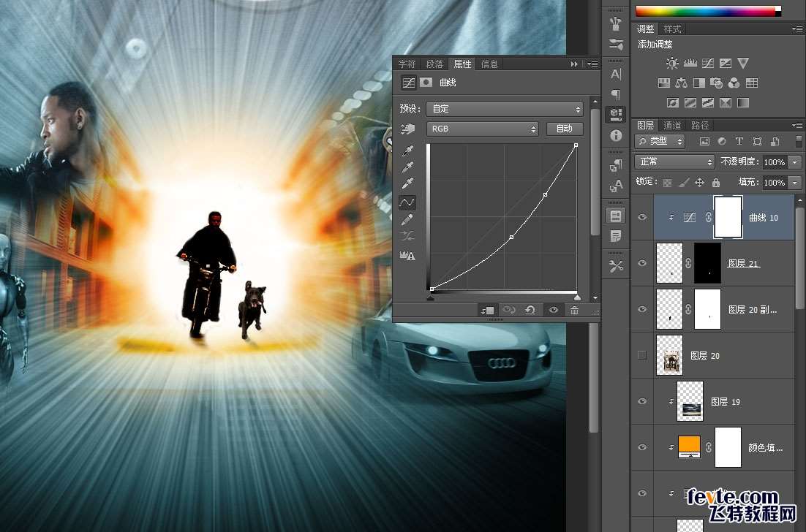The width and height of the screenshot is (806, 532).
Task: Switch to the 样式 tab
Action: [672, 29]
